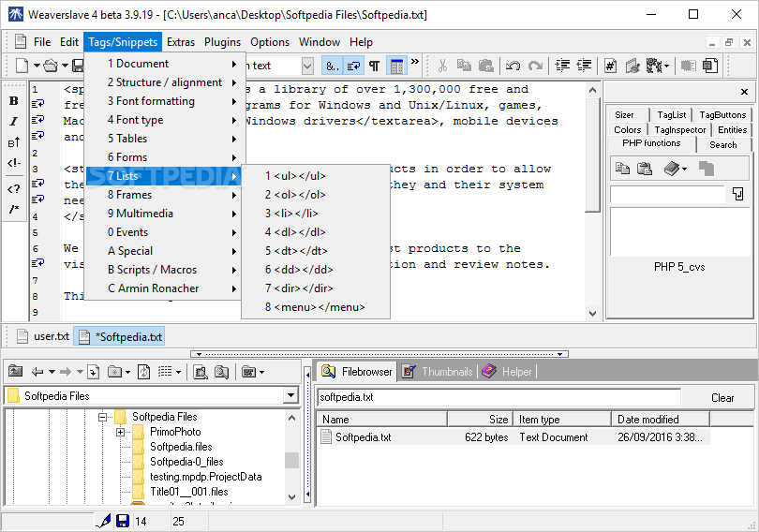Screen dimensions: 759x532
Task: Click the save disk icon in status bar
Action: (x=123, y=521)
